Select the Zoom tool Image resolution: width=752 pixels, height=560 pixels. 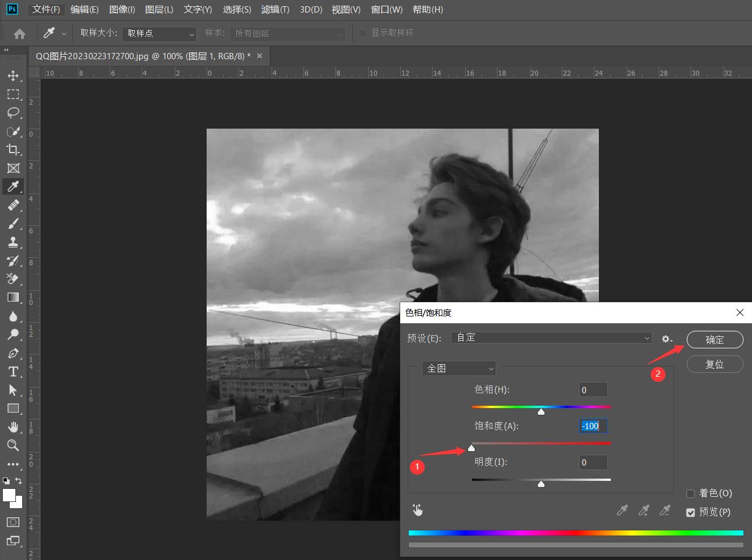[13, 445]
